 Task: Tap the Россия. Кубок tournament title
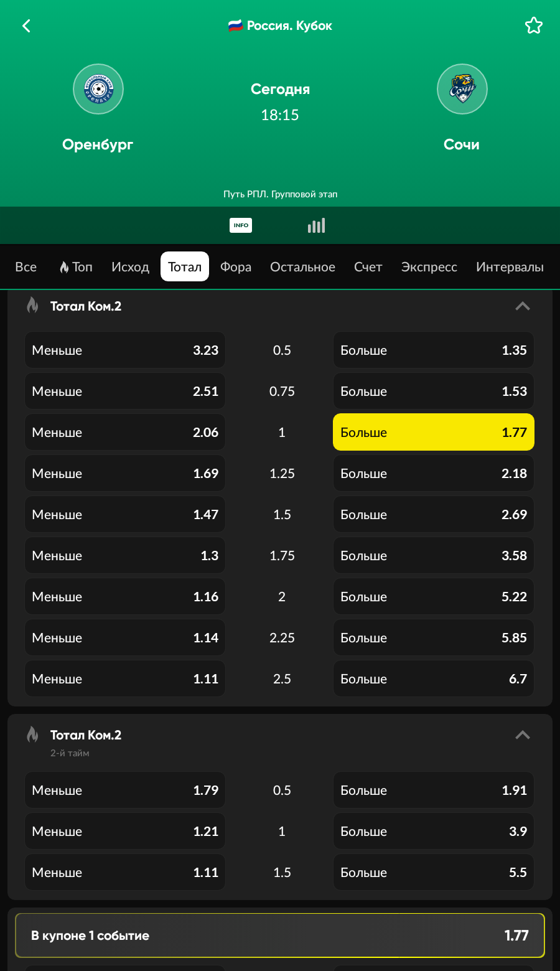281,26
